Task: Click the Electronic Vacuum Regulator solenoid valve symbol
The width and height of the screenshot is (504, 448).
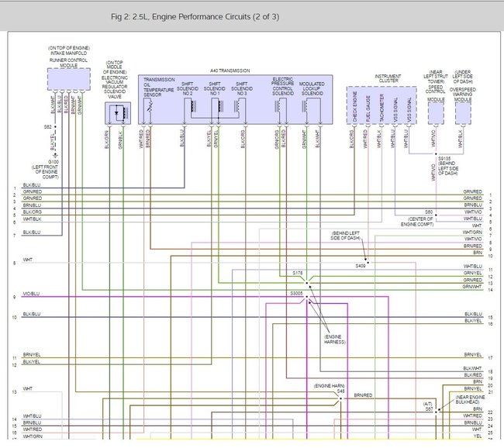Action: click(x=118, y=113)
